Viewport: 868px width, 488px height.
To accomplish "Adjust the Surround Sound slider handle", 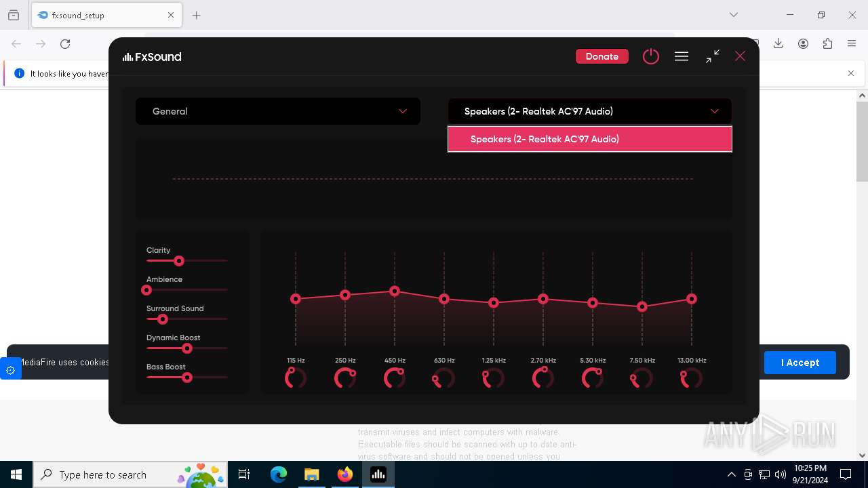I will pyautogui.click(x=162, y=319).
